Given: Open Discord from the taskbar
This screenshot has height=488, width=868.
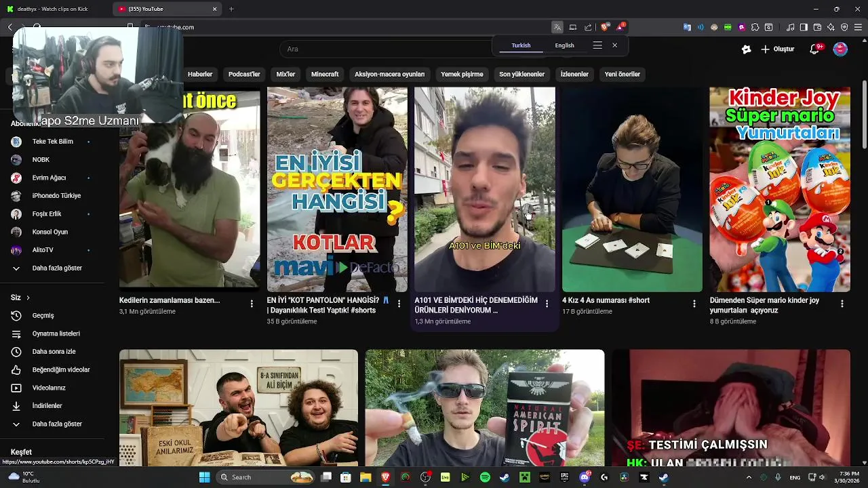Looking at the screenshot, I should (x=585, y=477).
